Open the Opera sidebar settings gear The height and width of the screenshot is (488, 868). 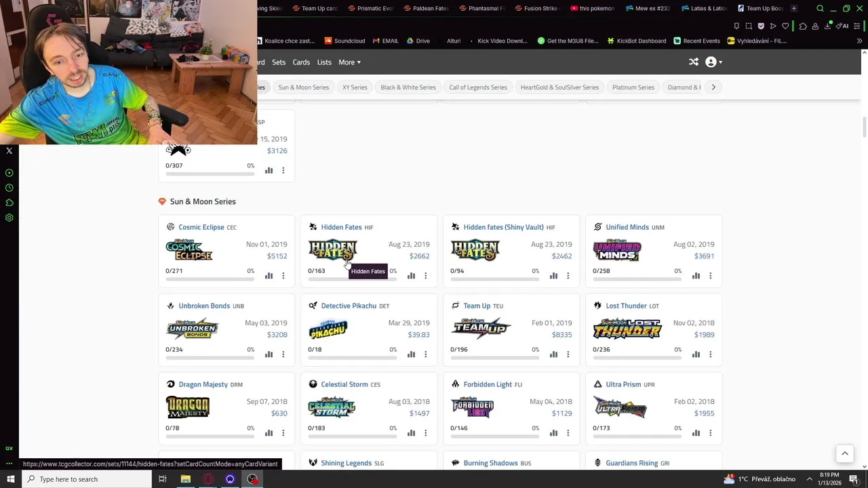click(x=9, y=218)
